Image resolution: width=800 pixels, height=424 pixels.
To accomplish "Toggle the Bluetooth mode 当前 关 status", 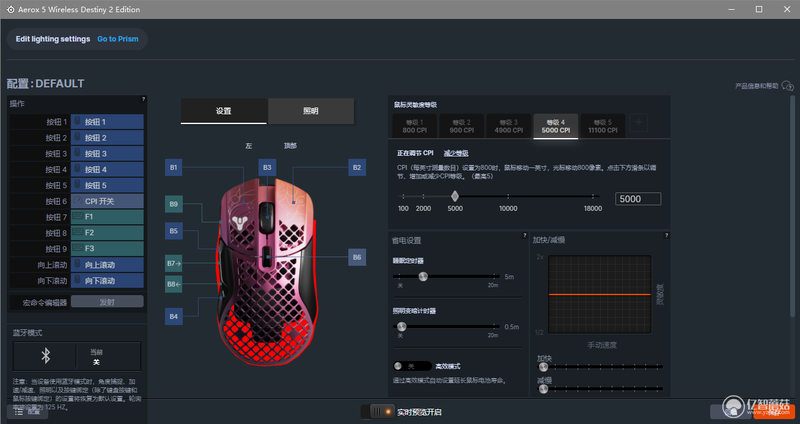I will click(96, 357).
